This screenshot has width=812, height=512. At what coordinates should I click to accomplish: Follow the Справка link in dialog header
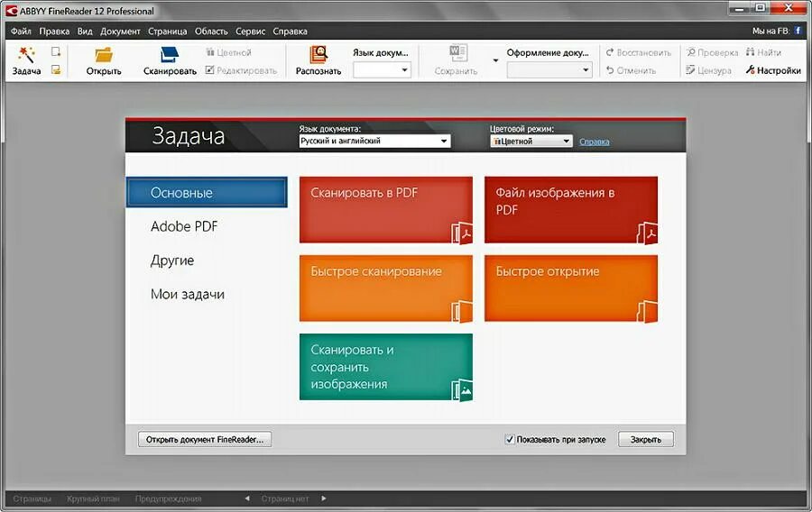[594, 142]
